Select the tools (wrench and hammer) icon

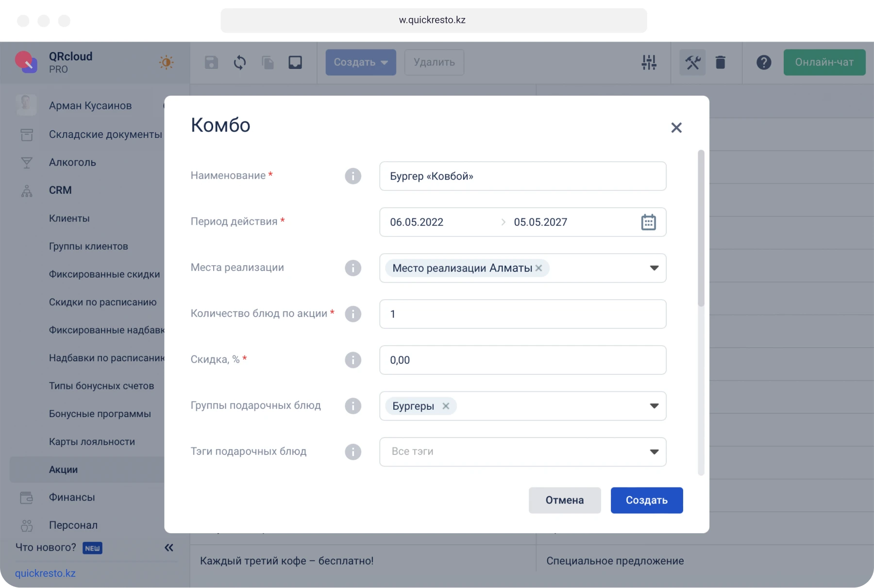(693, 62)
